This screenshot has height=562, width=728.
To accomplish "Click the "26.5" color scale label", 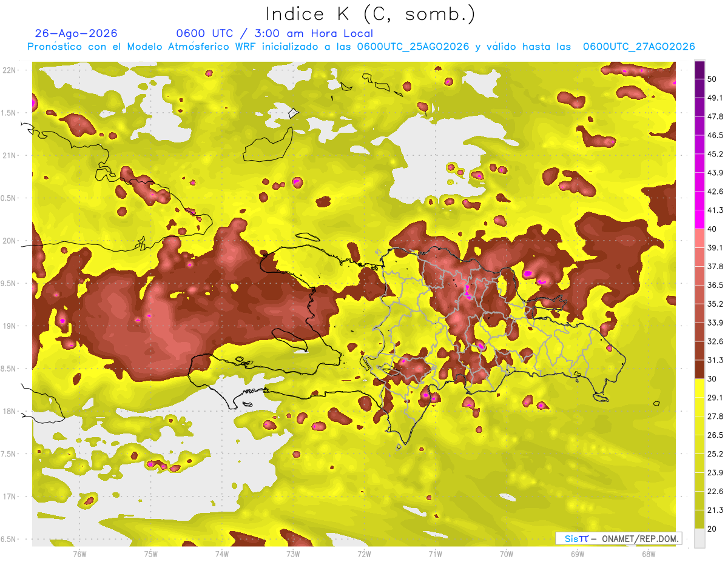I will 715,435.
